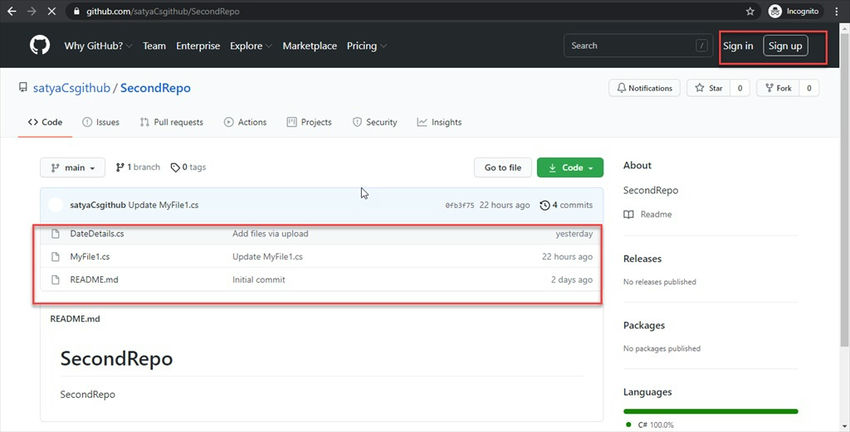Open the Update MyFile1.cs commit message in header
The height and width of the screenshot is (432, 850).
[163, 205]
